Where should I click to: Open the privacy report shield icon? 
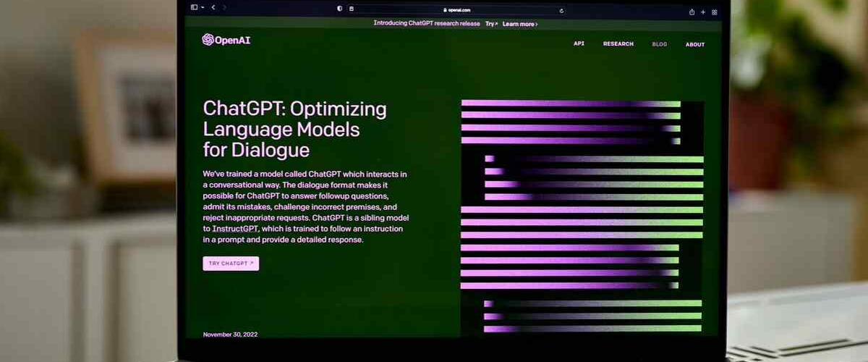coord(340,9)
